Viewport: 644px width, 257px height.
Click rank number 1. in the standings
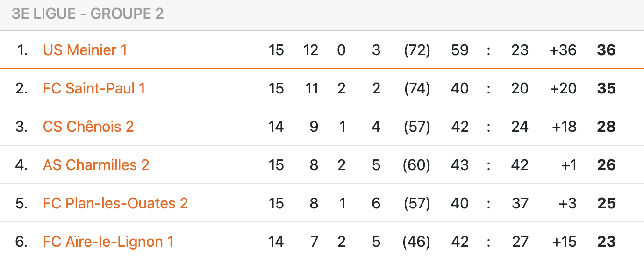[22, 50]
